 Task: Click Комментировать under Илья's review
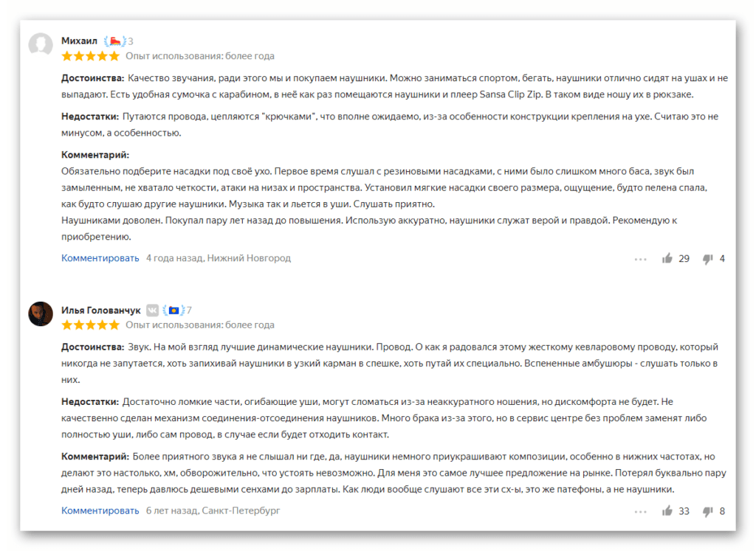[x=100, y=510]
